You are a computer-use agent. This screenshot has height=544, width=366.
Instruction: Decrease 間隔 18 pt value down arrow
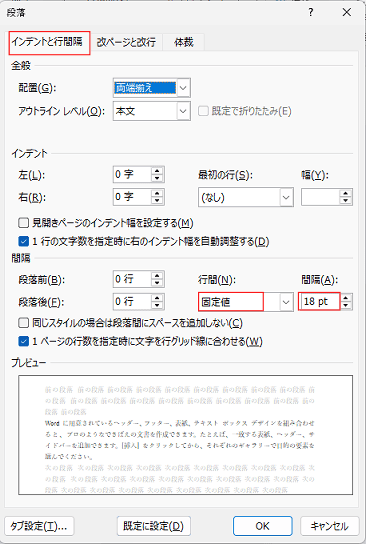click(x=346, y=305)
